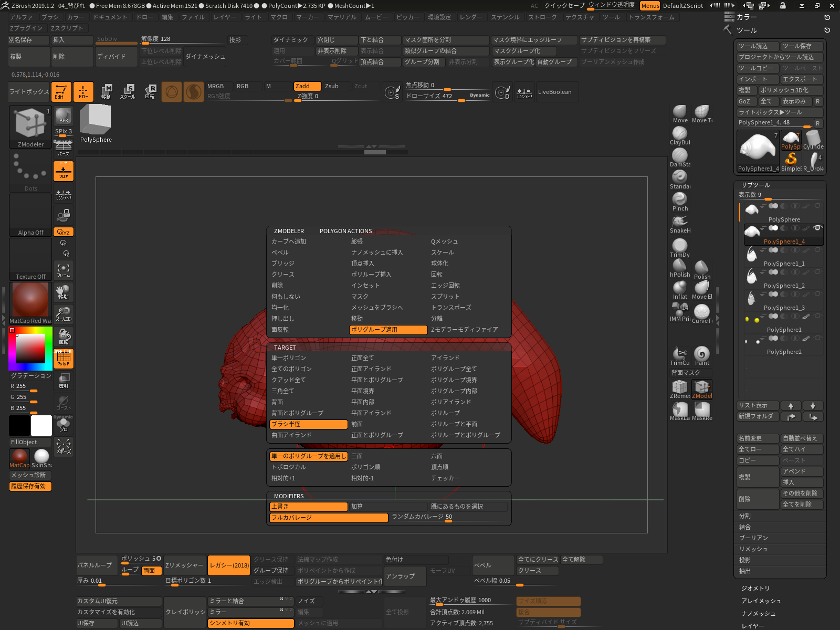Click the フレーム (Frame) view icon

coord(64,270)
